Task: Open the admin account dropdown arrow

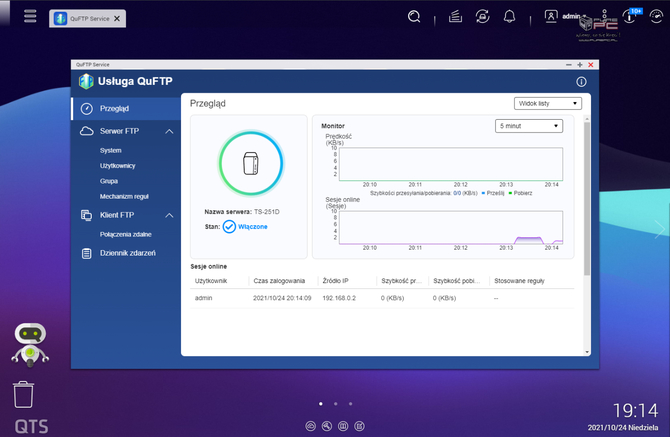Action: pos(584,17)
